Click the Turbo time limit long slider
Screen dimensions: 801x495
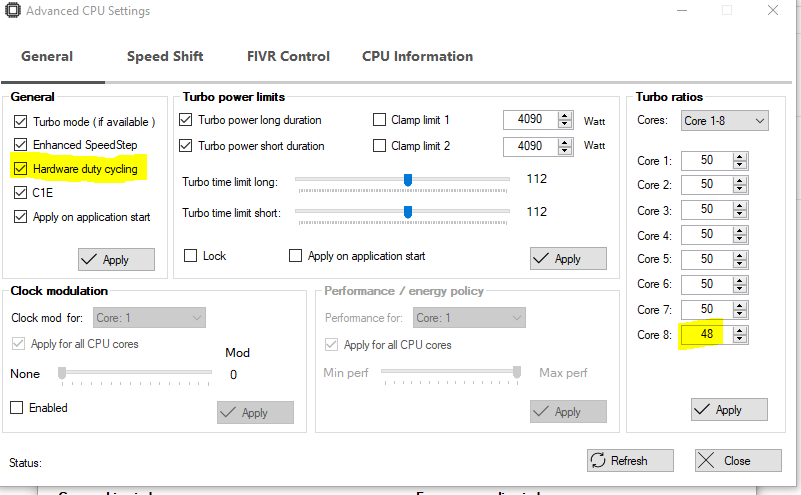tap(408, 181)
